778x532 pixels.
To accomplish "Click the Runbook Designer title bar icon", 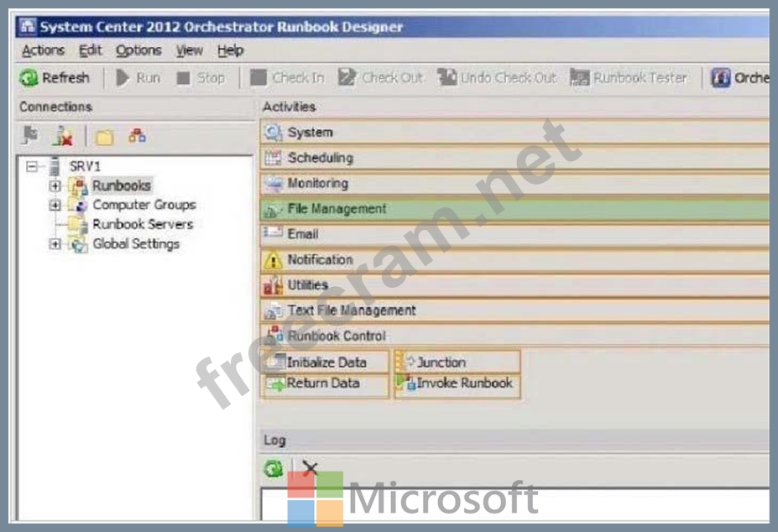I will [28, 26].
